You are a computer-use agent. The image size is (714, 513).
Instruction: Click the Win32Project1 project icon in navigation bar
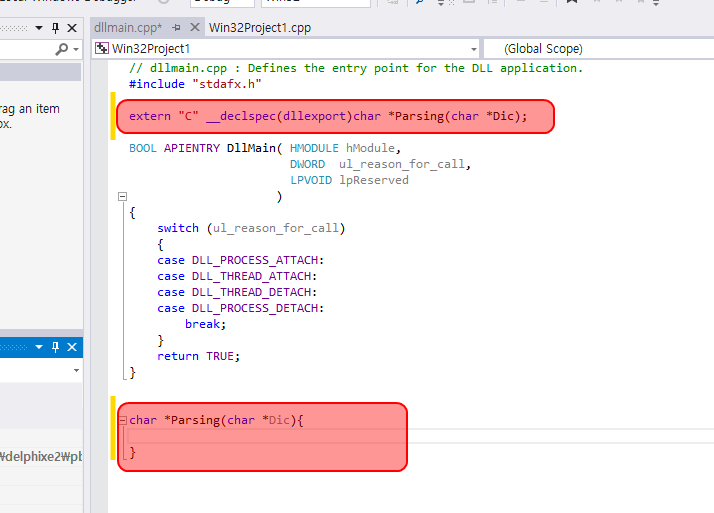pyautogui.click(x=102, y=48)
